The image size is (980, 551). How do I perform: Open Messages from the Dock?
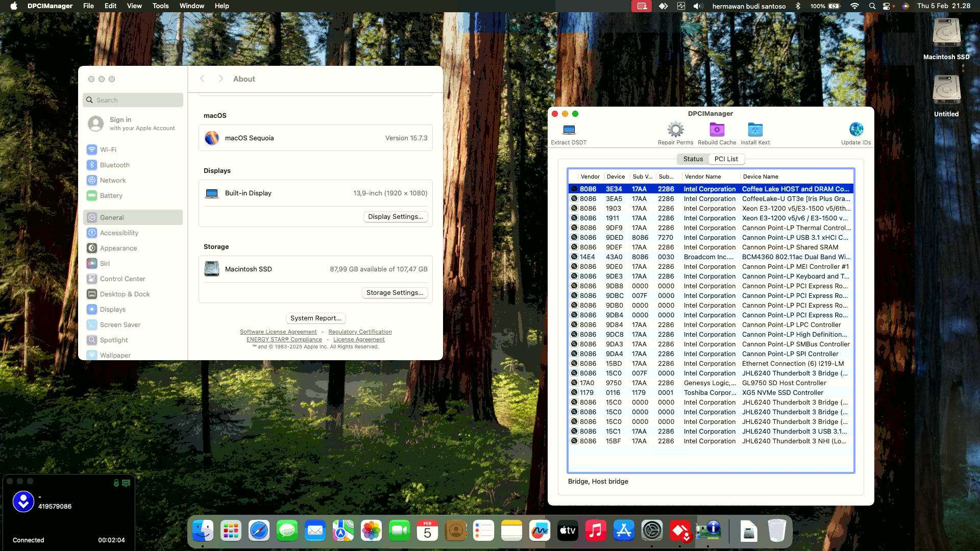287,531
